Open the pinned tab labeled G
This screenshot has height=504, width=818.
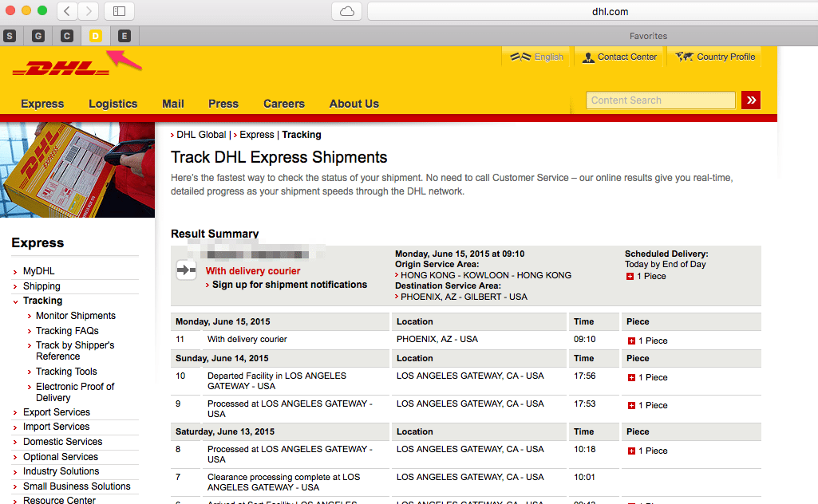pyautogui.click(x=38, y=36)
